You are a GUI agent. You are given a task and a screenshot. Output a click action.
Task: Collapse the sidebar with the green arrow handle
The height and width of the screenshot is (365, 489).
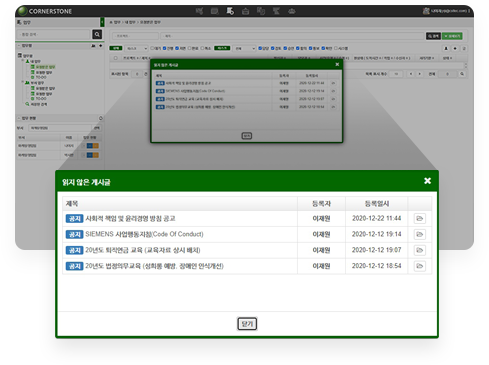(102, 22)
